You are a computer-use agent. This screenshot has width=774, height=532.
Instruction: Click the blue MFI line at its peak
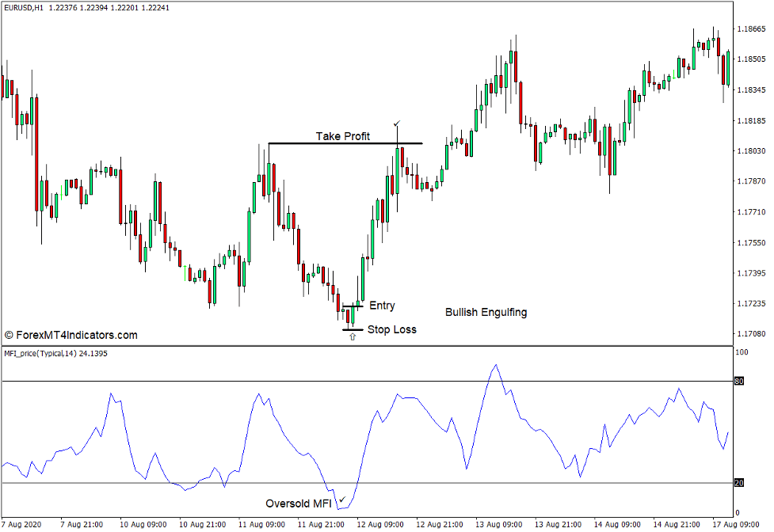pyautogui.click(x=496, y=365)
